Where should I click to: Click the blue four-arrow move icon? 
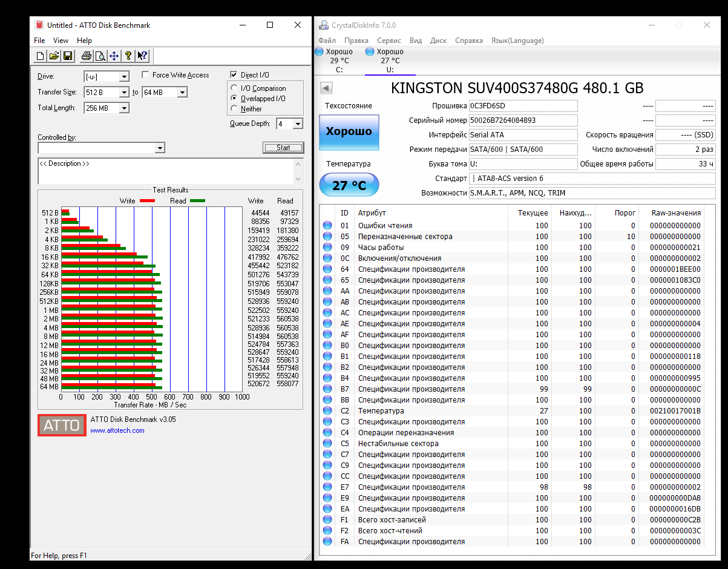click(114, 56)
